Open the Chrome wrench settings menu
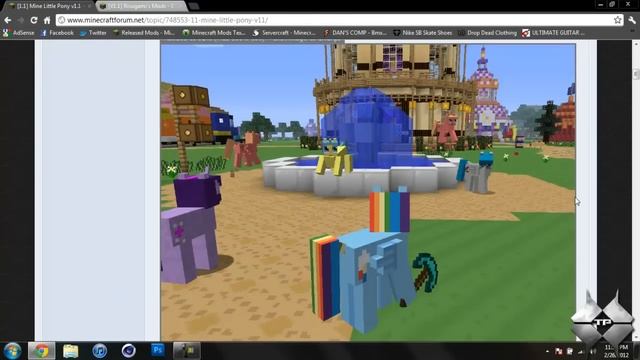 tap(632, 20)
